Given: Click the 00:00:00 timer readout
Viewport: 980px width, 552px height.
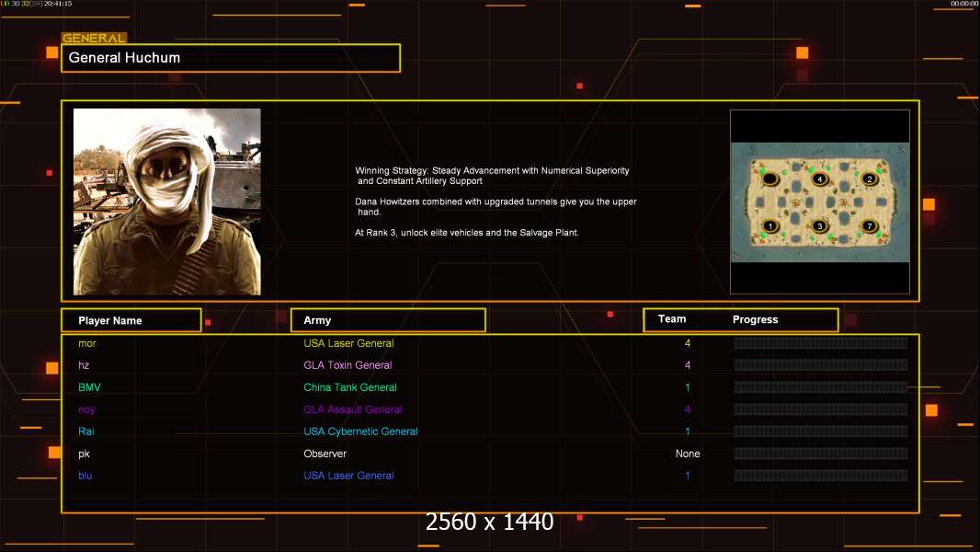Looking at the screenshot, I should (964, 4).
